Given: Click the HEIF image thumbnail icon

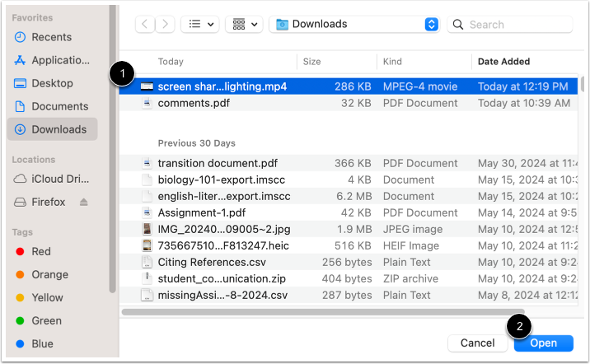Looking at the screenshot, I should click(147, 246).
